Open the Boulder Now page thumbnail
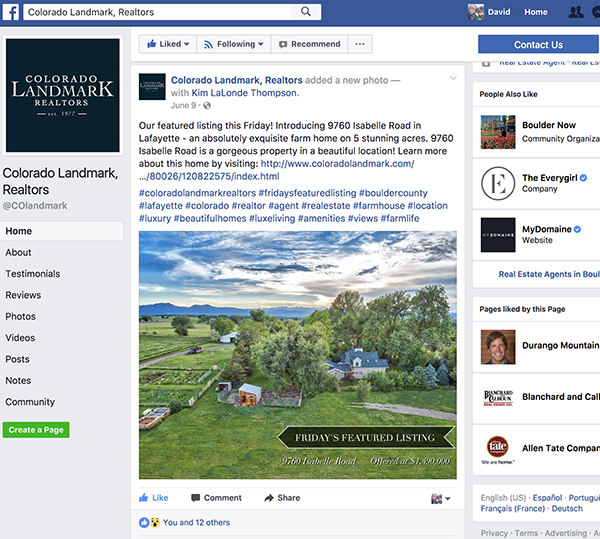600x539 pixels. tap(498, 132)
